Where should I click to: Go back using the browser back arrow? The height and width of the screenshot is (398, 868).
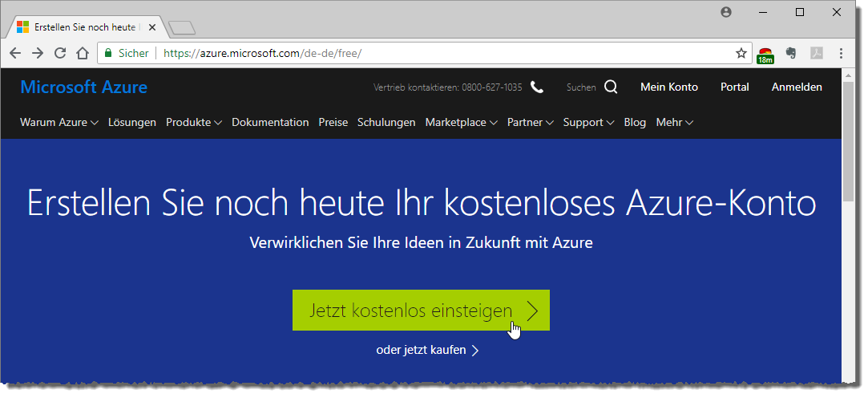coord(15,53)
